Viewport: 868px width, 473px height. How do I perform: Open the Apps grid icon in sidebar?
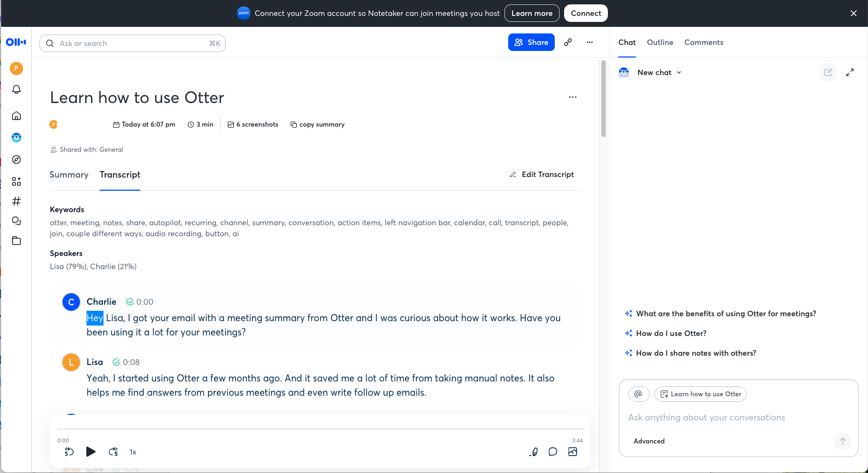click(16, 181)
